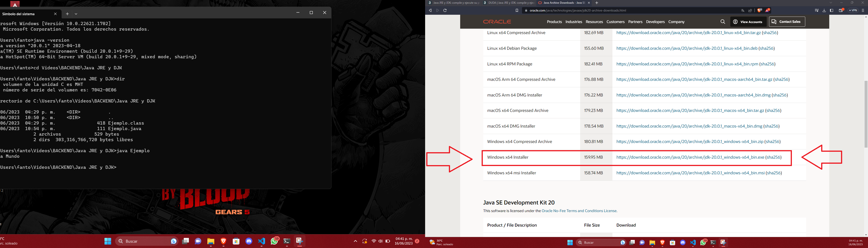Open Task View in the taskbar below the terminal

(185, 241)
